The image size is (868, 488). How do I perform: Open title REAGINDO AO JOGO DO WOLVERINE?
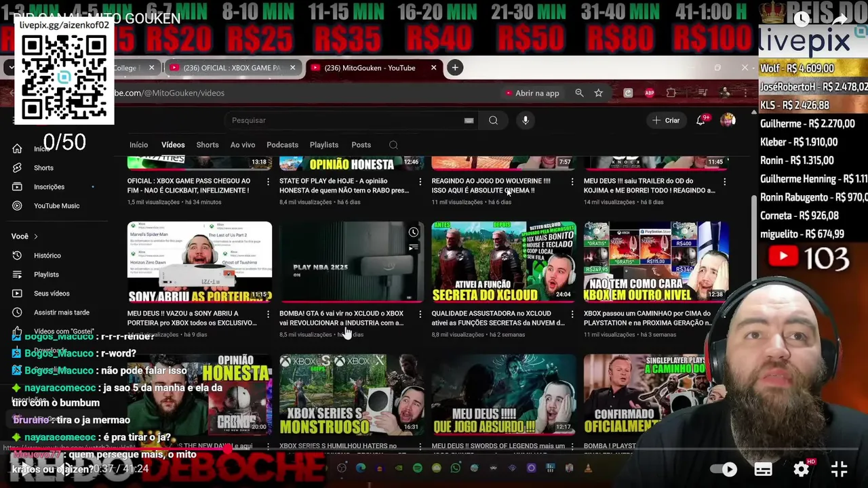pyautogui.click(x=490, y=186)
